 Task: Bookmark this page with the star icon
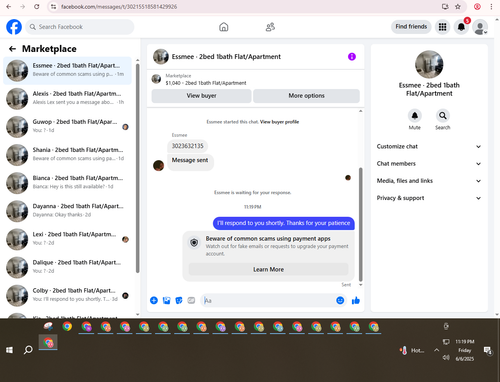click(x=458, y=7)
